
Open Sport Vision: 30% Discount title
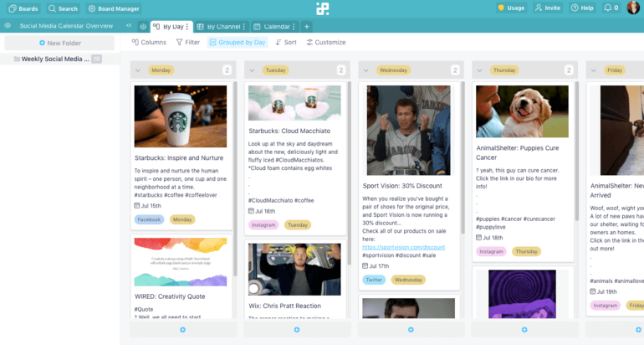pyautogui.click(x=402, y=186)
